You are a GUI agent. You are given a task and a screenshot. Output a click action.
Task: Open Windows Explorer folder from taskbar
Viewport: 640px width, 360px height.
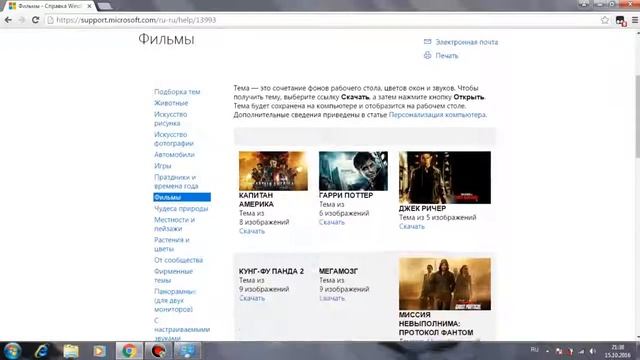click(x=71, y=351)
